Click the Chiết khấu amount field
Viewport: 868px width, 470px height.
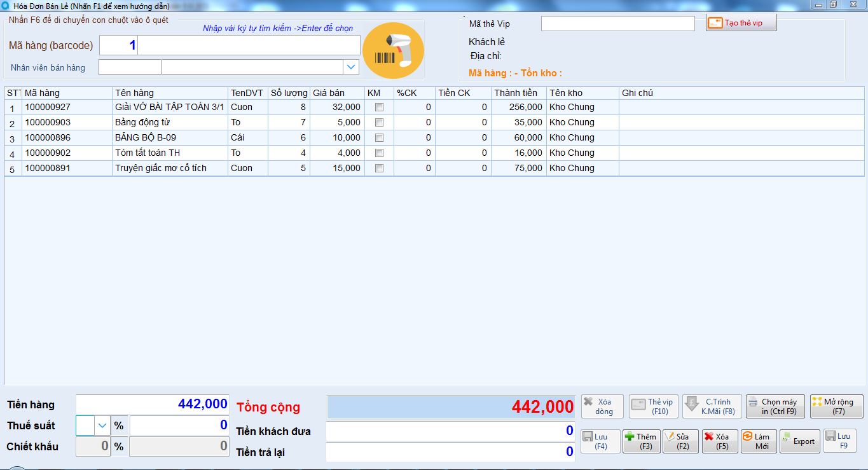[179, 446]
